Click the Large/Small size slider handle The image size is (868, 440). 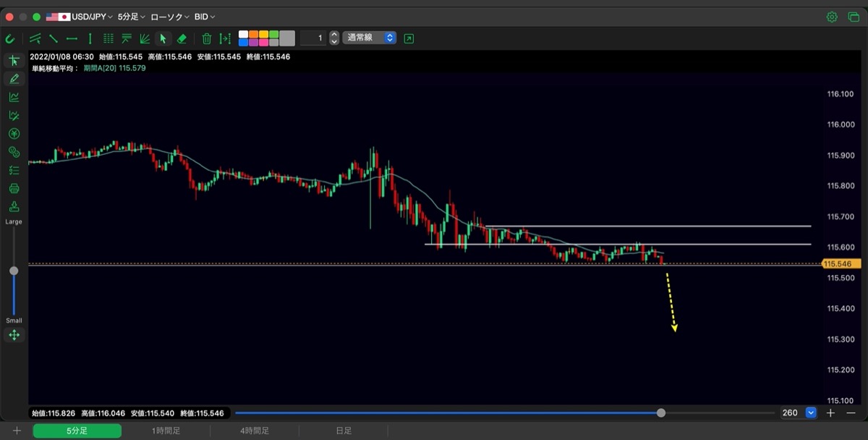[14, 271]
